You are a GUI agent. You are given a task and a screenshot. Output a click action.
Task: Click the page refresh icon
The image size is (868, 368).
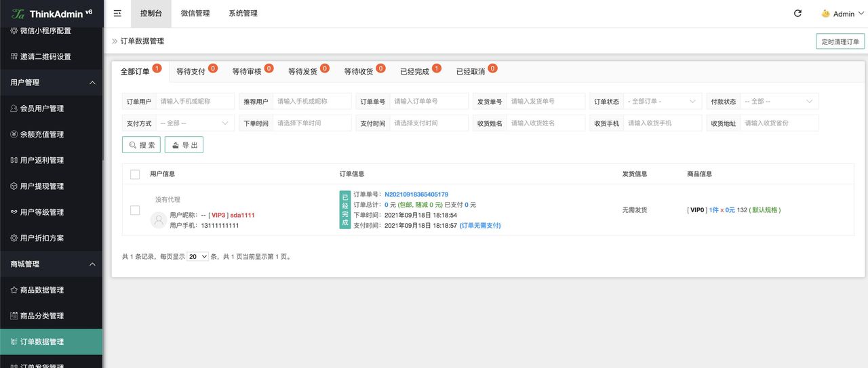797,14
